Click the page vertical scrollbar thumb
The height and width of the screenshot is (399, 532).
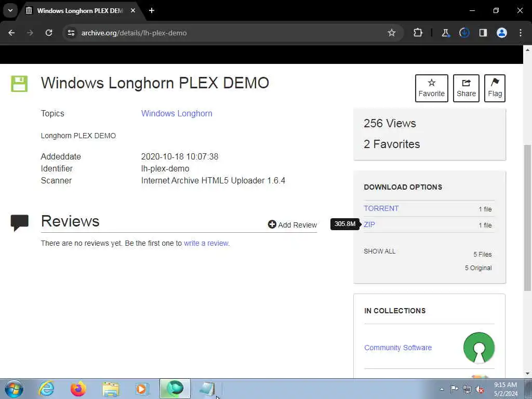528,218
